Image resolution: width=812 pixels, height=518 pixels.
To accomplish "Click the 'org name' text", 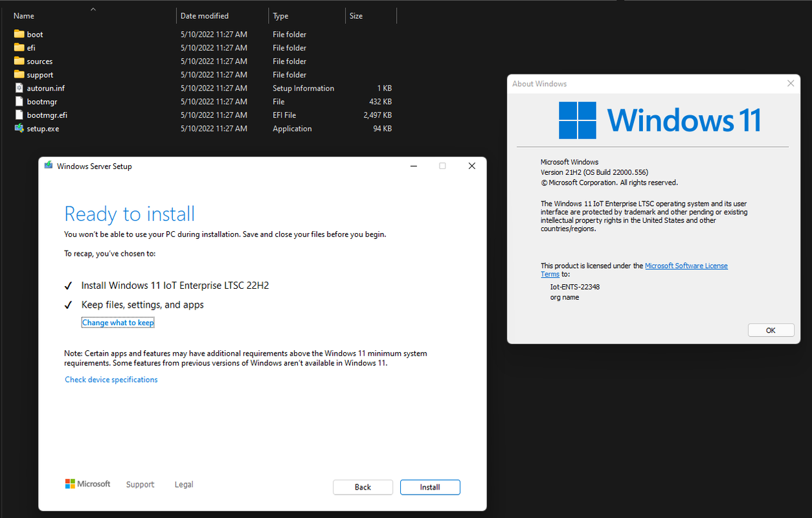I will (x=565, y=297).
